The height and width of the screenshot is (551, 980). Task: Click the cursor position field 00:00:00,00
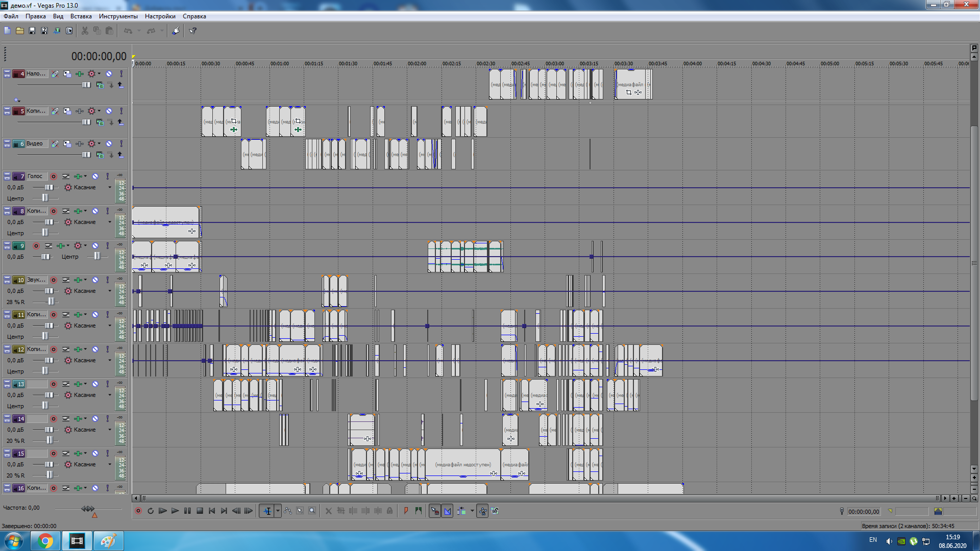(x=864, y=511)
